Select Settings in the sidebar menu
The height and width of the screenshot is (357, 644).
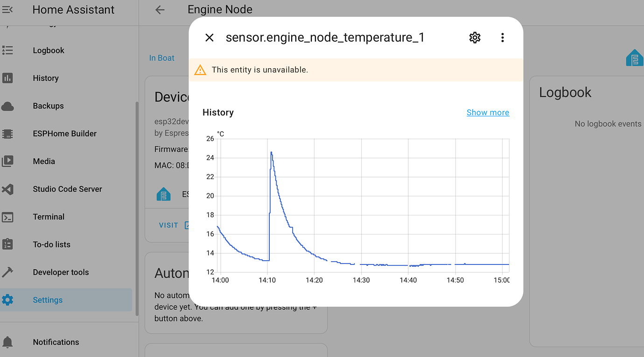tap(48, 300)
